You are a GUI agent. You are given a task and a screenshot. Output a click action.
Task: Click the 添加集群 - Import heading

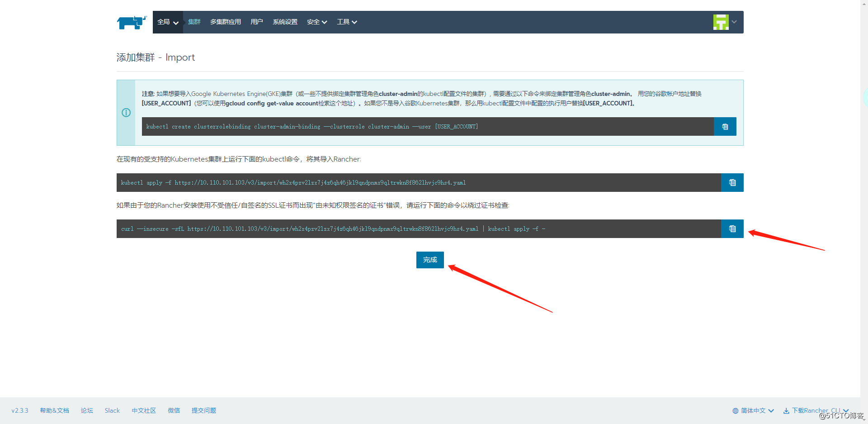coord(156,57)
